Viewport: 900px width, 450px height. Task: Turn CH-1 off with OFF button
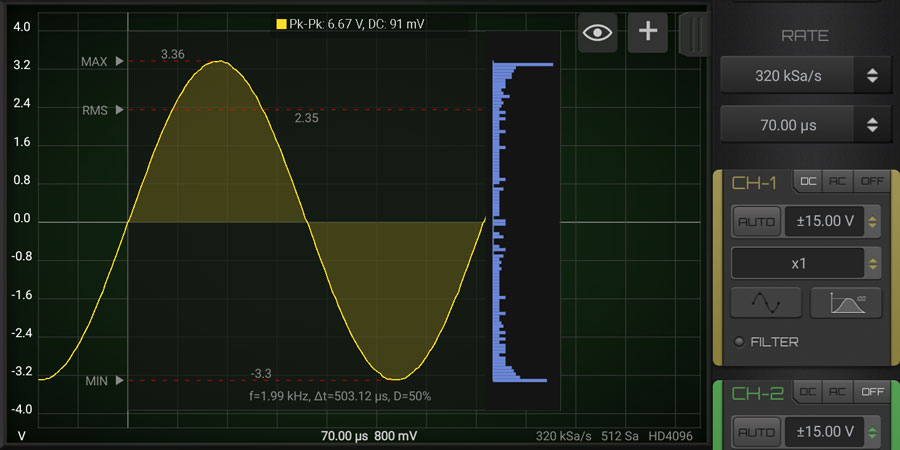click(873, 182)
